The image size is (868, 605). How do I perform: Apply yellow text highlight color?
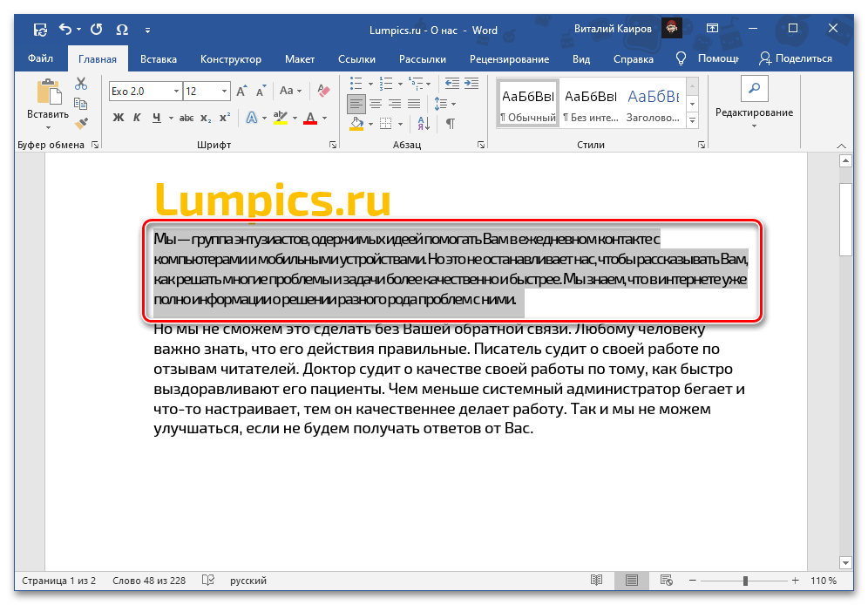[x=281, y=118]
